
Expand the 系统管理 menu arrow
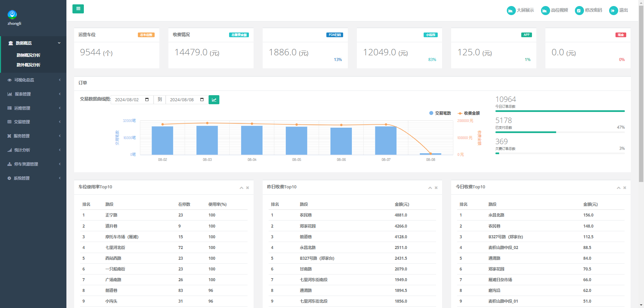tap(60, 178)
